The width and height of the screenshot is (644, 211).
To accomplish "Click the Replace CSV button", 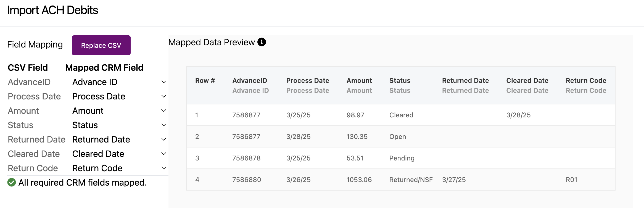I will (101, 45).
